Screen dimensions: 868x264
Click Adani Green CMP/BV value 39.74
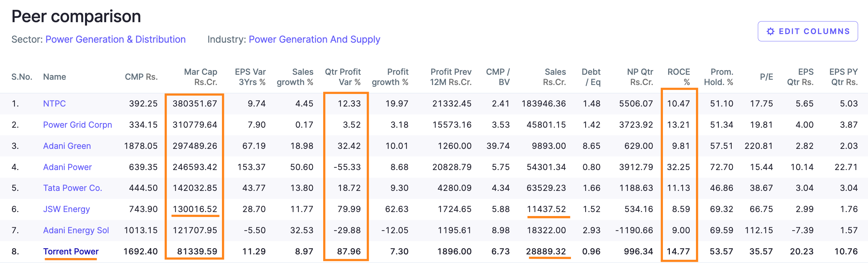(498, 146)
